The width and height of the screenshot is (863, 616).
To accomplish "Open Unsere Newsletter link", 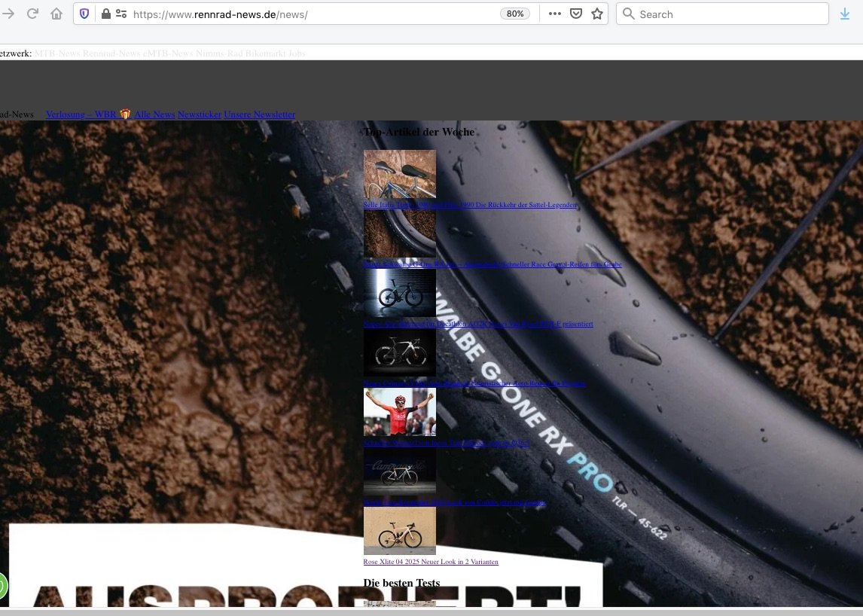I will coord(259,114).
